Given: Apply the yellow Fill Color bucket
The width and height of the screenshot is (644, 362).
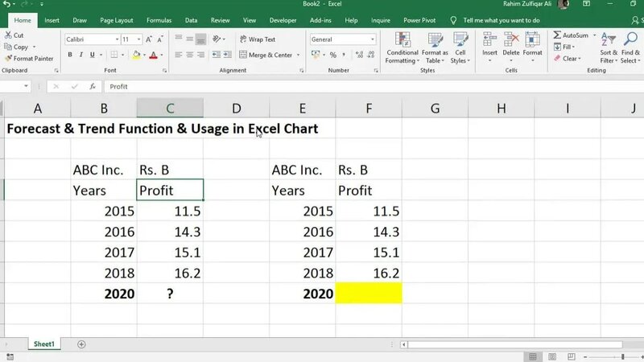Looking at the screenshot, I should tap(136, 55).
